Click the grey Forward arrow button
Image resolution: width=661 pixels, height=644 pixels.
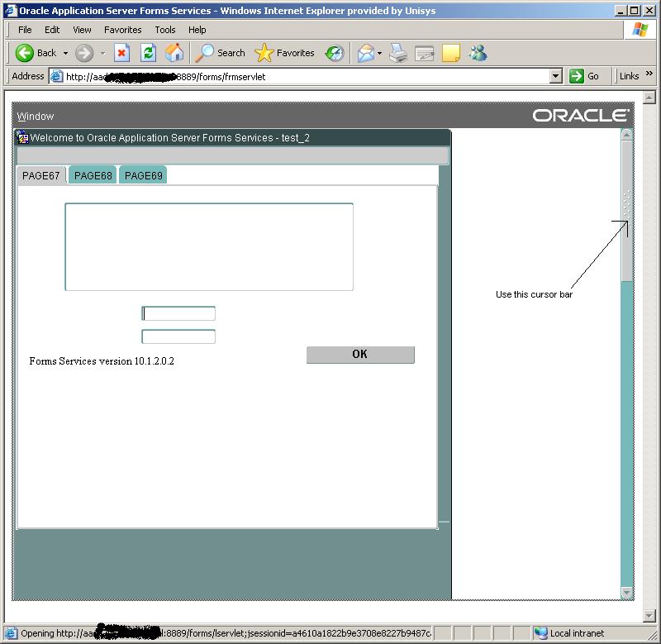coord(84,53)
